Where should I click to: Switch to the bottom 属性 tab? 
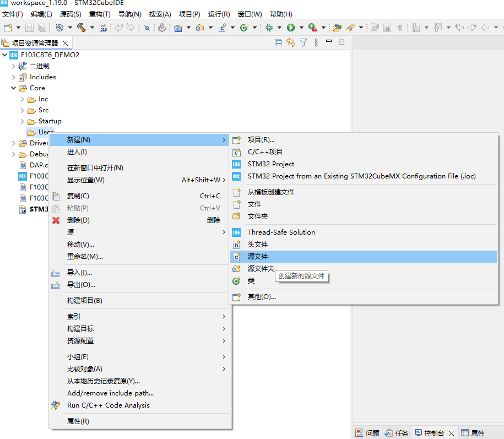pos(473,433)
